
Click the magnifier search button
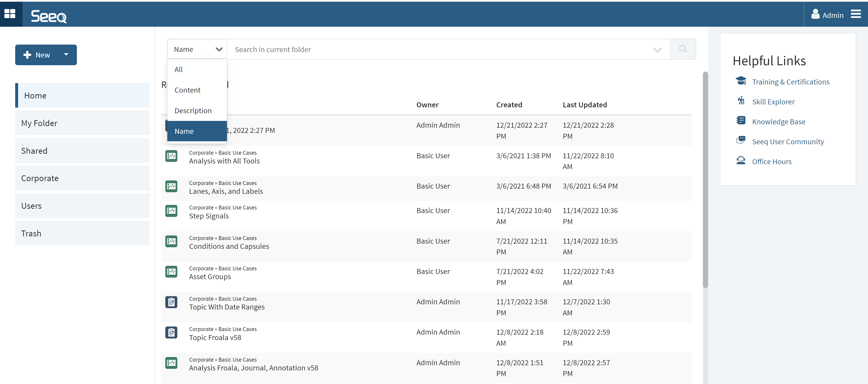(x=683, y=49)
